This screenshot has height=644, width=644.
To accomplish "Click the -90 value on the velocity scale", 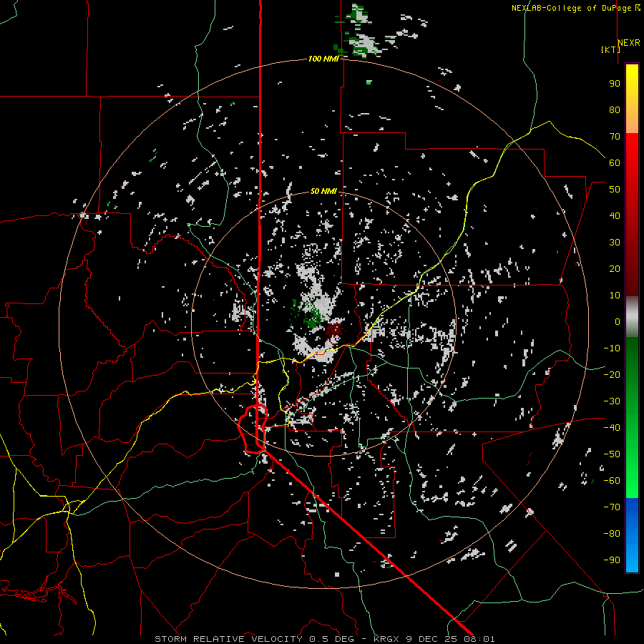I will coord(612,560).
